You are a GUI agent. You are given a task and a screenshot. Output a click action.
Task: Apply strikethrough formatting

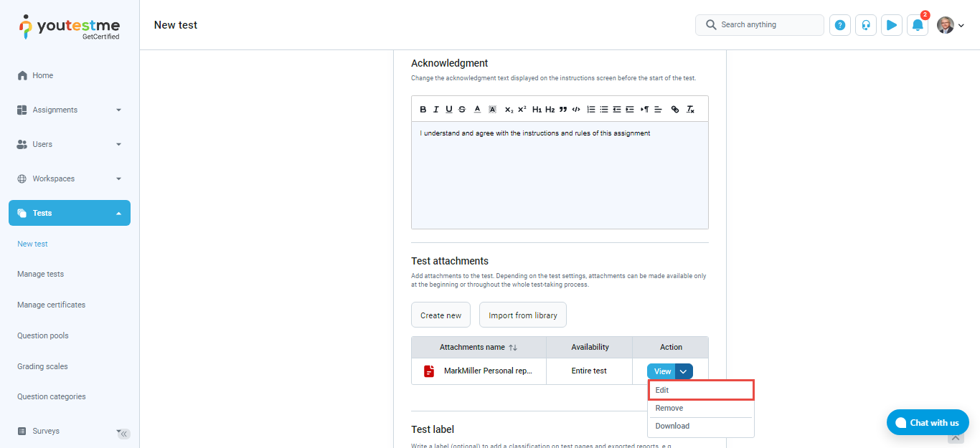[x=462, y=110]
